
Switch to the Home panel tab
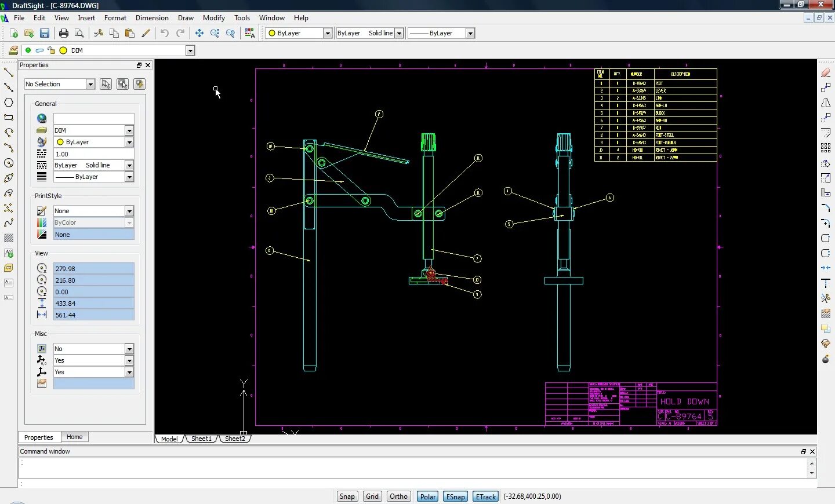click(74, 437)
